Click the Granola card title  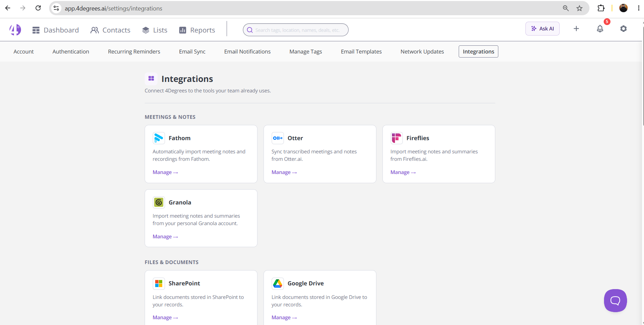pyautogui.click(x=180, y=202)
